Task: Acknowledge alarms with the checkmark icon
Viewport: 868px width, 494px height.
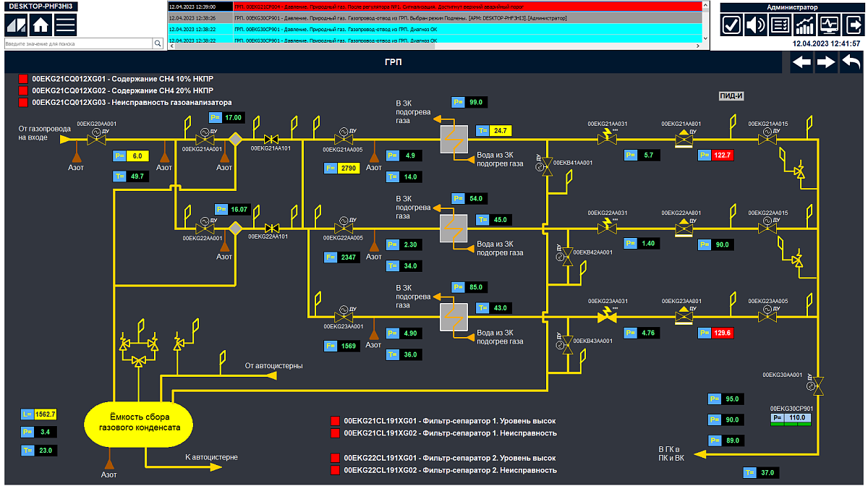Action: click(732, 25)
